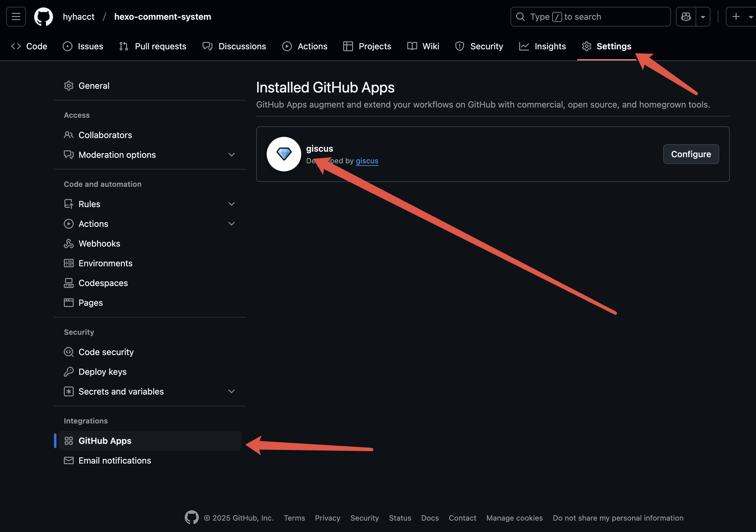756x532 pixels.
Task: Open the Docs footer link
Action: coord(430,518)
